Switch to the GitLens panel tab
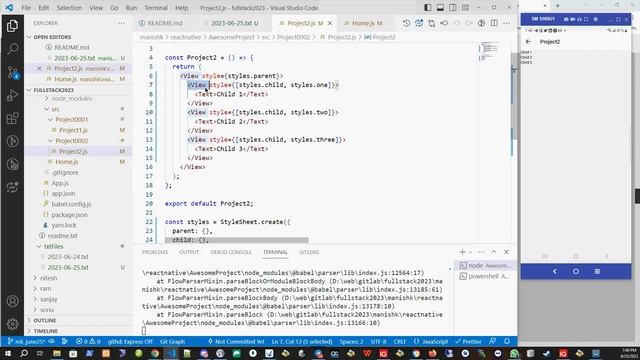Image resolution: width=640 pixels, height=360 pixels. click(309, 252)
